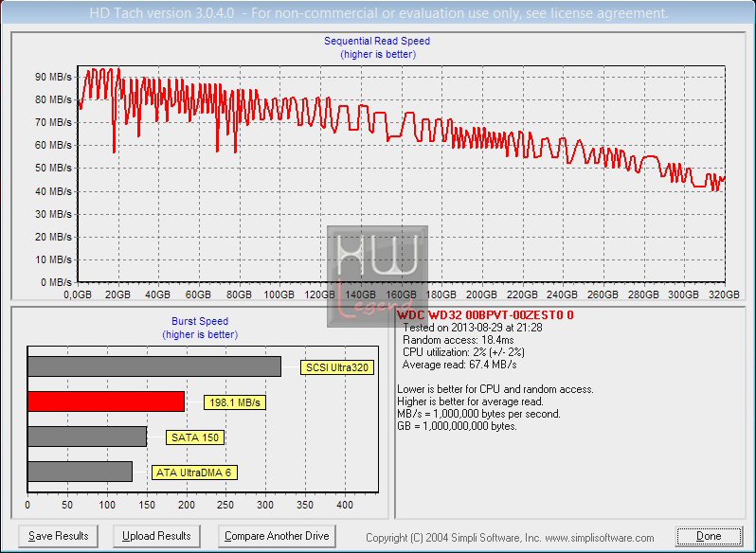756x553 pixels.
Task: Click the SATA 150 gray bar
Action: click(x=87, y=437)
